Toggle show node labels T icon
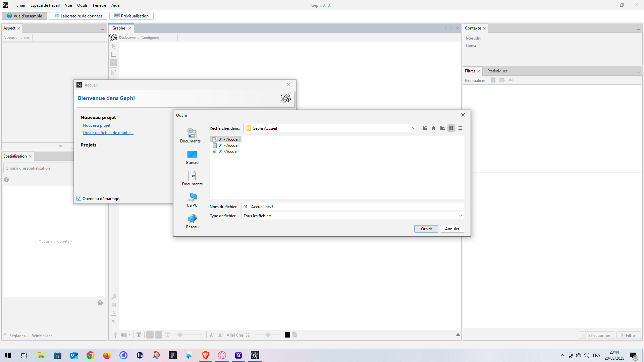The image size is (644, 362). coord(139,335)
